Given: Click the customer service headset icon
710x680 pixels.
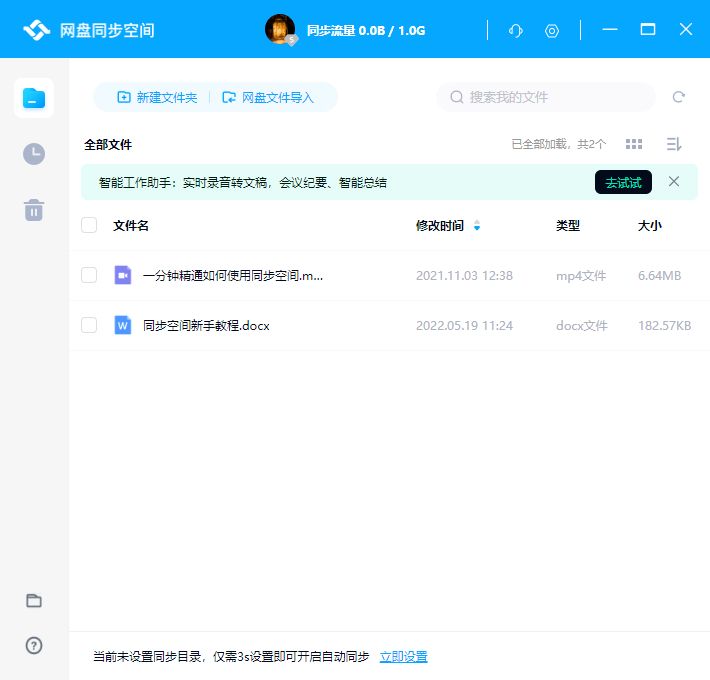Looking at the screenshot, I should [515, 31].
